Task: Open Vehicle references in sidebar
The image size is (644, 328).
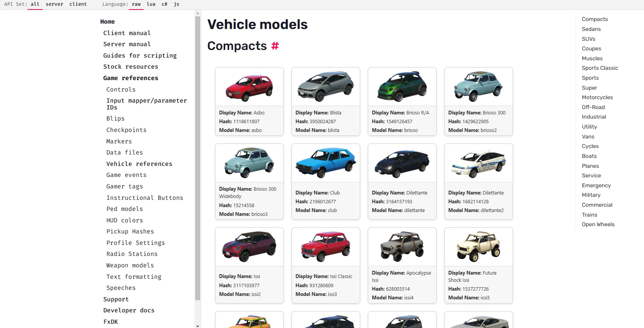Action: pyautogui.click(x=139, y=164)
